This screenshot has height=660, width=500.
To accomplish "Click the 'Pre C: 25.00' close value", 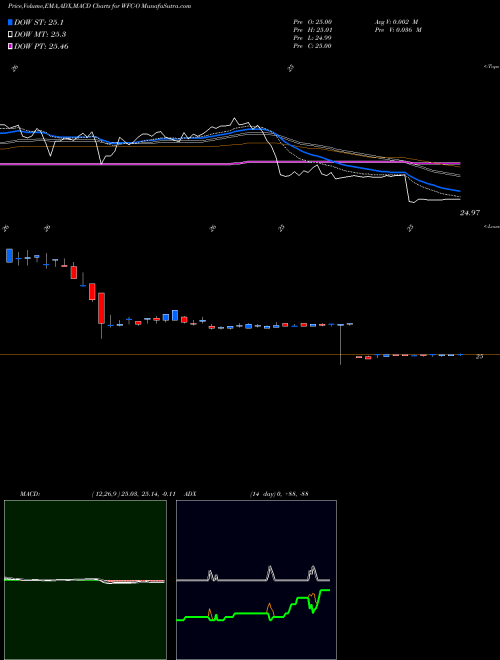I will point(312,46).
